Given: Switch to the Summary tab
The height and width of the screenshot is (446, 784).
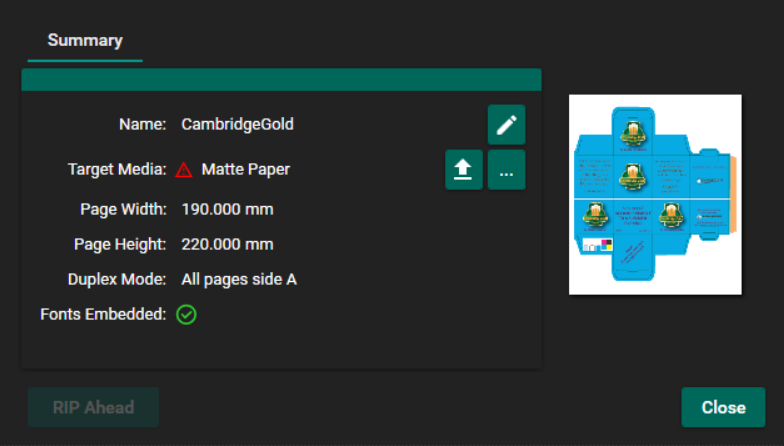Looking at the screenshot, I should coord(85,41).
